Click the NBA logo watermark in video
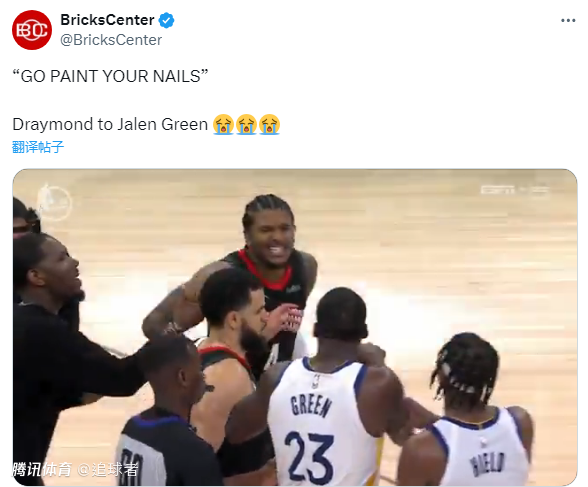This screenshot has width=588, height=487. click(54, 202)
